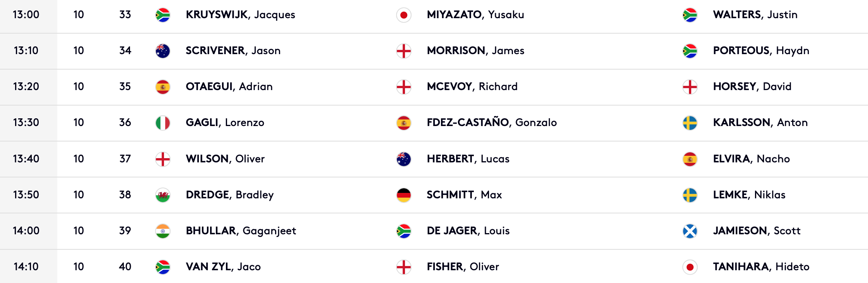Click South Africa flag beside KRUYSWIJK, Jacques

coord(162,15)
